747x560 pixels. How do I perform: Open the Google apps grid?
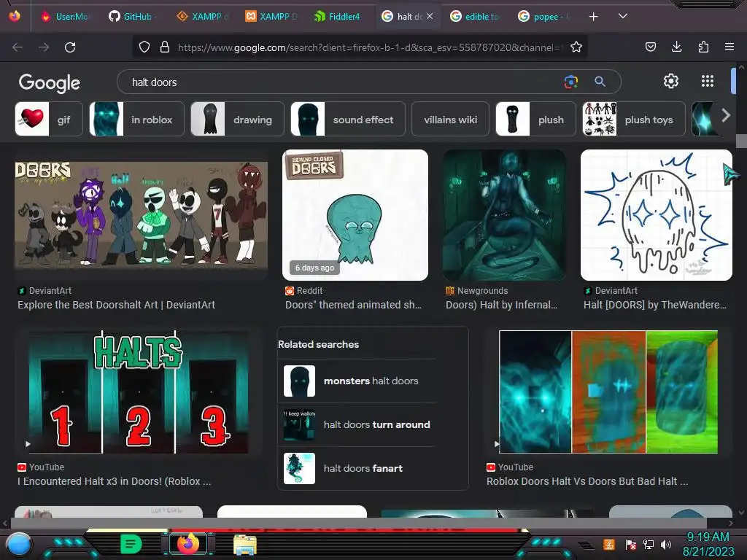click(708, 81)
